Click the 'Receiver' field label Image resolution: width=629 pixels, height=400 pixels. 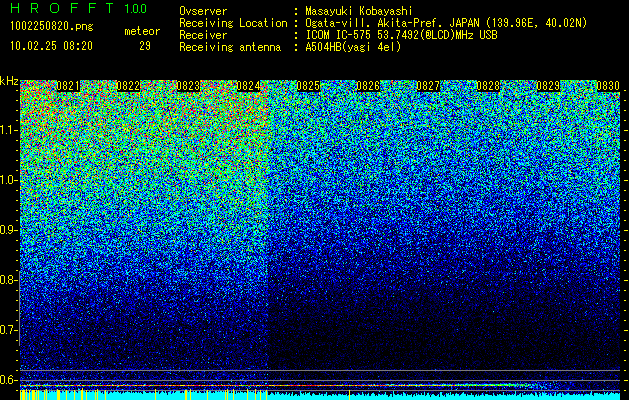click(x=203, y=35)
